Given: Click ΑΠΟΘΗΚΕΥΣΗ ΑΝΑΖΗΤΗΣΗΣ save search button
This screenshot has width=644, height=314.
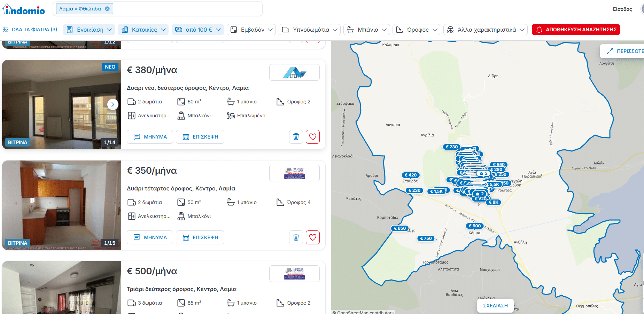Looking at the screenshot, I should [x=575, y=30].
